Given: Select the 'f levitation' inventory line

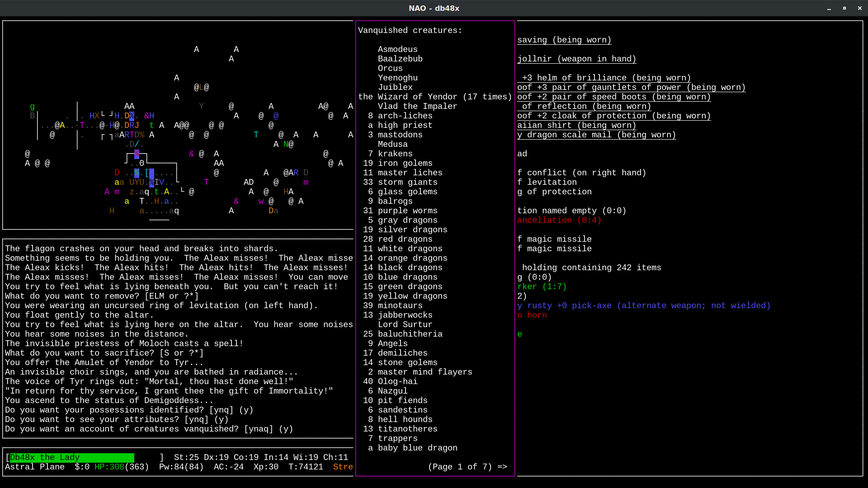Looking at the screenshot, I should coord(547,182).
